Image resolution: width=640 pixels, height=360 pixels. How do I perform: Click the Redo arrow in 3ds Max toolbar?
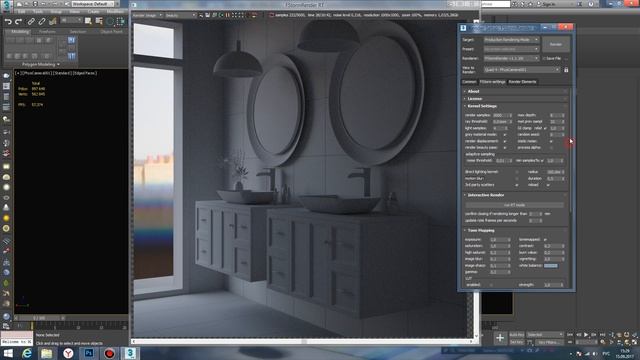(x=18, y=21)
